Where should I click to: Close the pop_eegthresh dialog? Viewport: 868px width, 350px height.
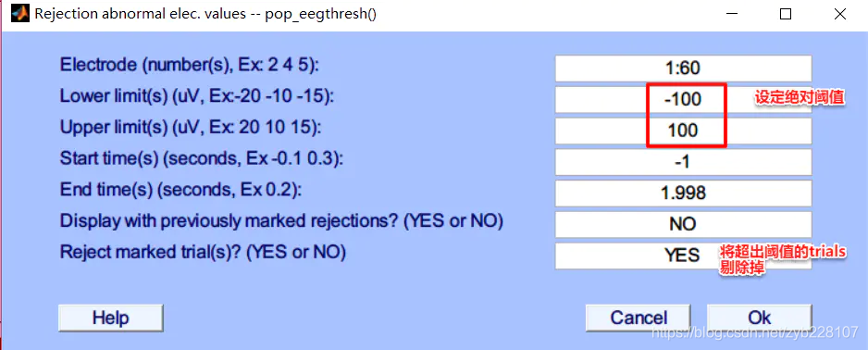pos(839,15)
